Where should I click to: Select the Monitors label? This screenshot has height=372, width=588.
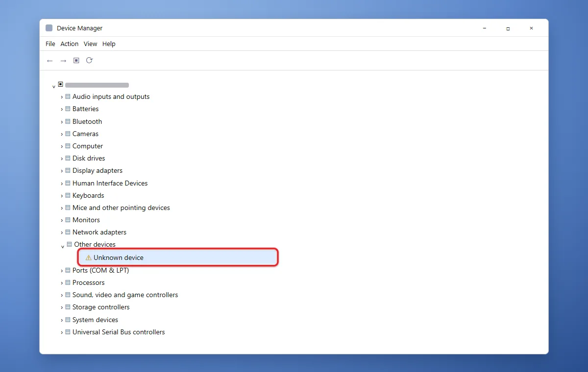(86, 220)
